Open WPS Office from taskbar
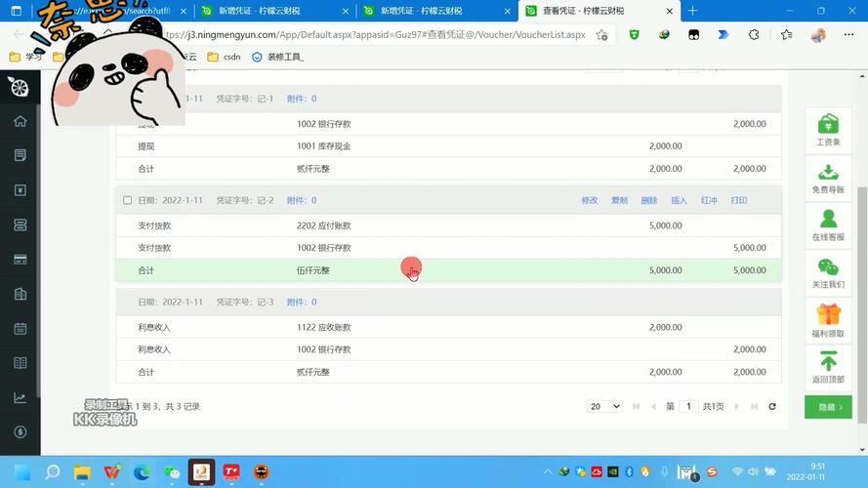 [112, 472]
